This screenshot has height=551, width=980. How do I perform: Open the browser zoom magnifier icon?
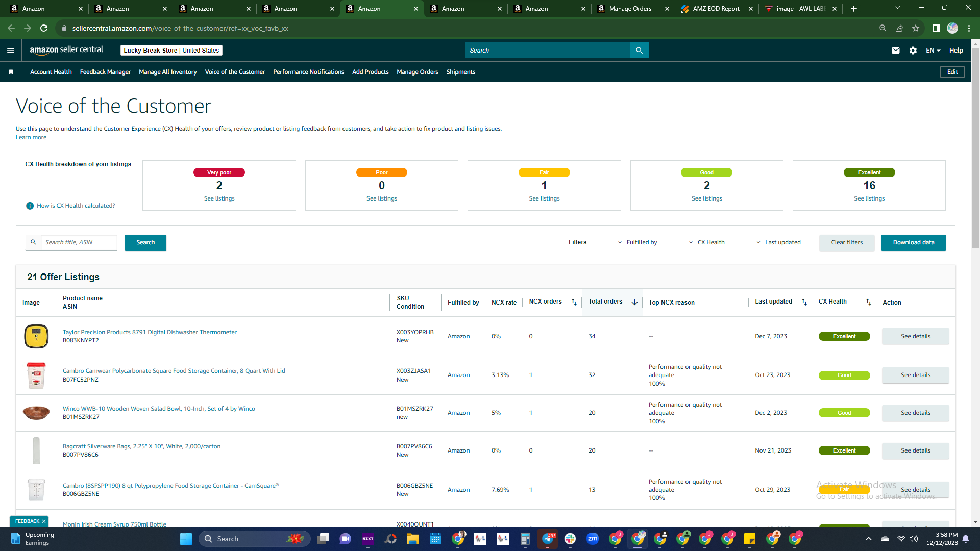tap(883, 28)
